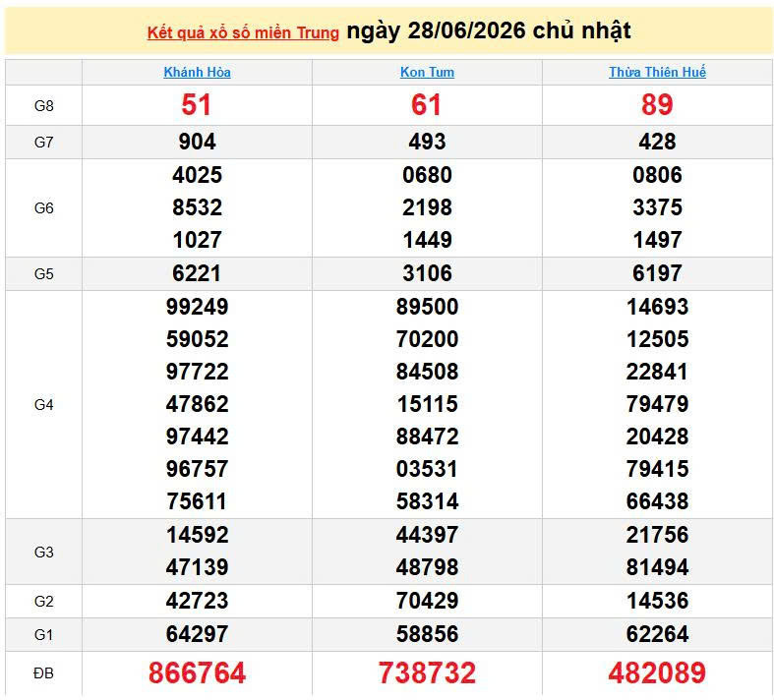Open the 'Kết quả xổ số miền Trung' link
The width and height of the screenshot is (774, 700).
point(243,32)
